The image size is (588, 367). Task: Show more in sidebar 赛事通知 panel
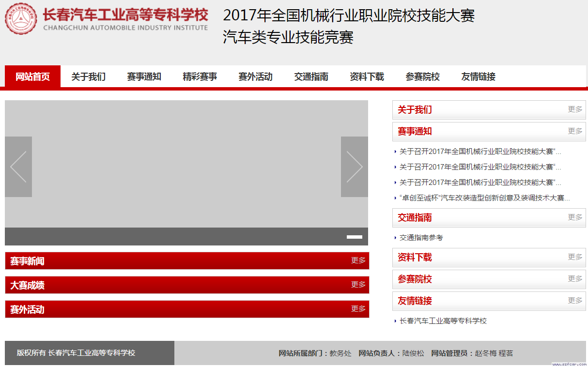click(x=575, y=131)
